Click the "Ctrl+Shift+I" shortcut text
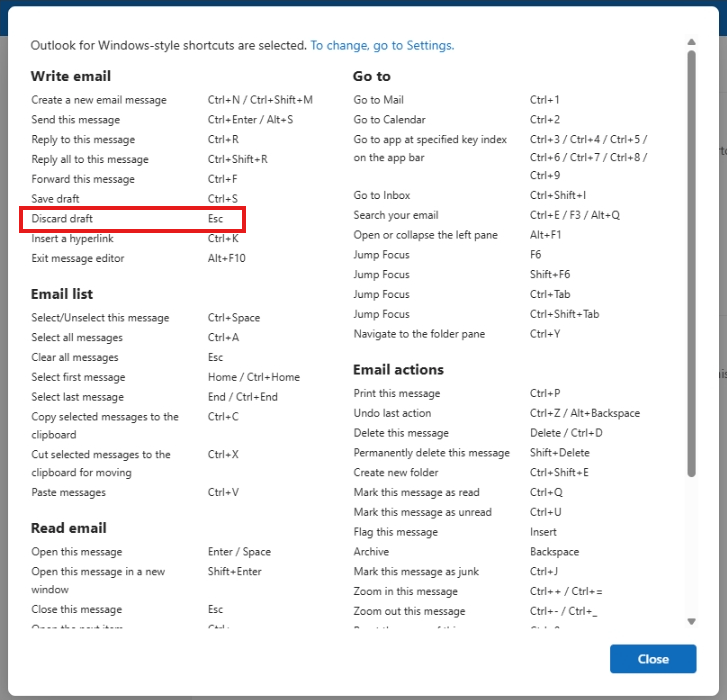The image size is (727, 700). coord(558,195)
